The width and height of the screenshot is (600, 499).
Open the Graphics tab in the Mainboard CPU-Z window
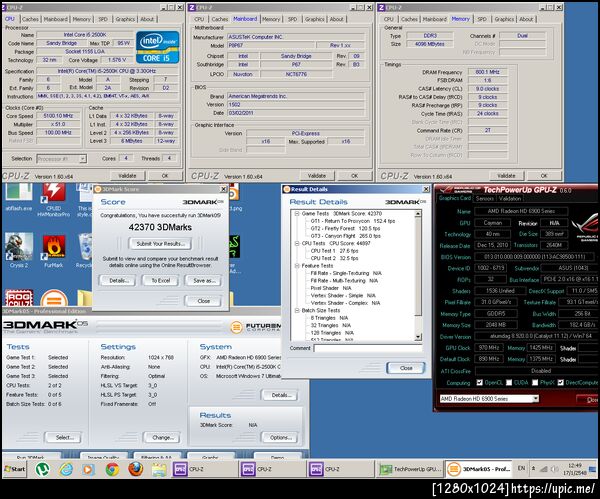[315, 19]
